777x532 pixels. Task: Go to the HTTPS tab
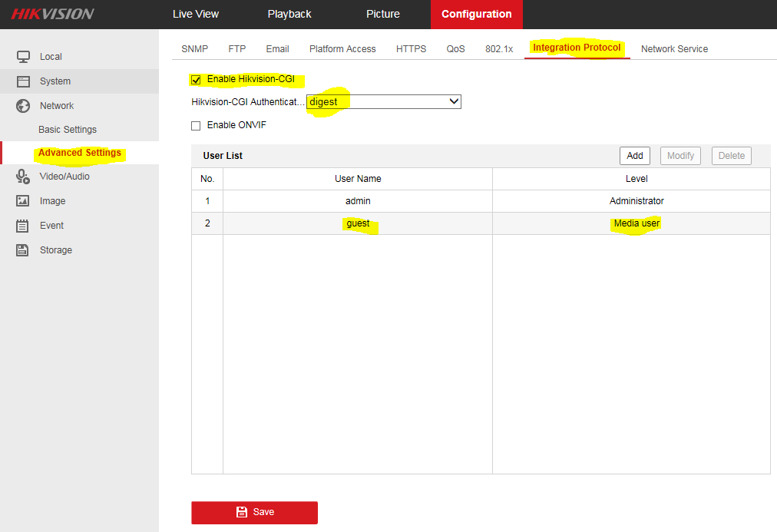[x=411, y=49]
